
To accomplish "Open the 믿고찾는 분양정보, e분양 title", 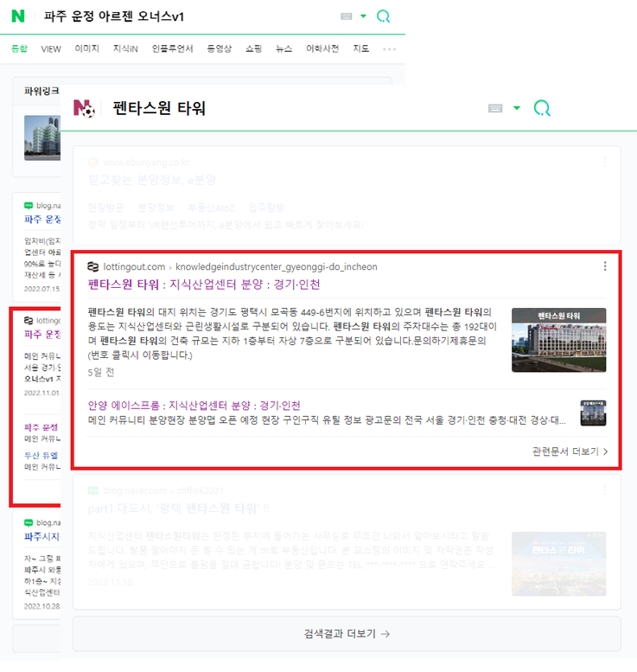I will click(151, 180).
